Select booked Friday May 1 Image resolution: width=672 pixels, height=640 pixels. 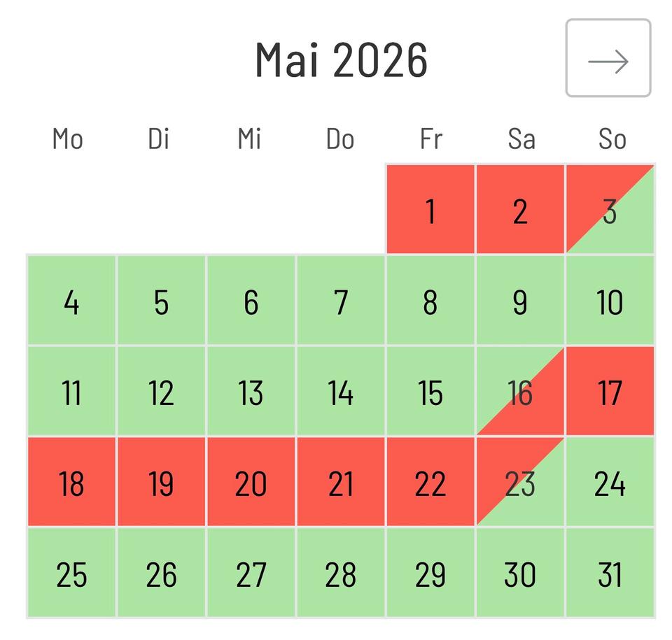[x=430, y=209]
